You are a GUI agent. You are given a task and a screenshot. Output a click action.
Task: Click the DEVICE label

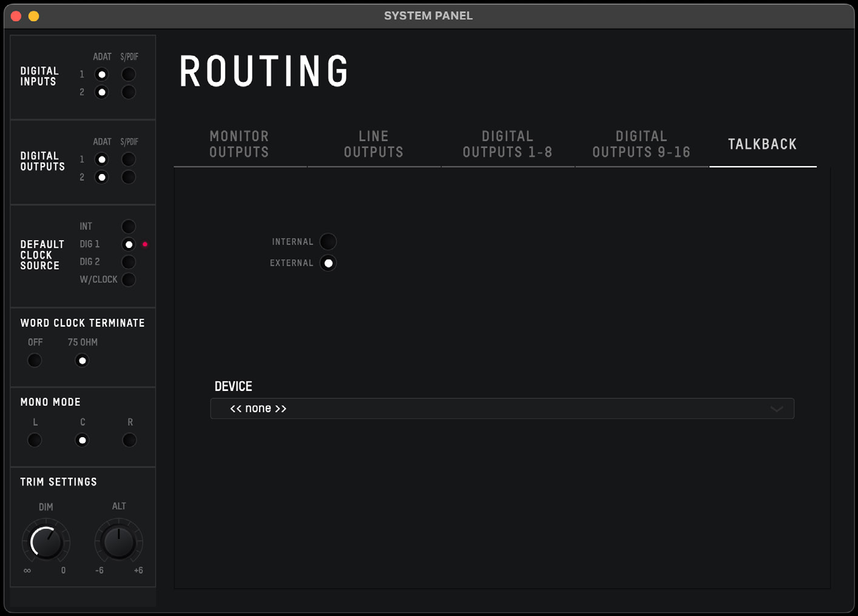[233, 386]
